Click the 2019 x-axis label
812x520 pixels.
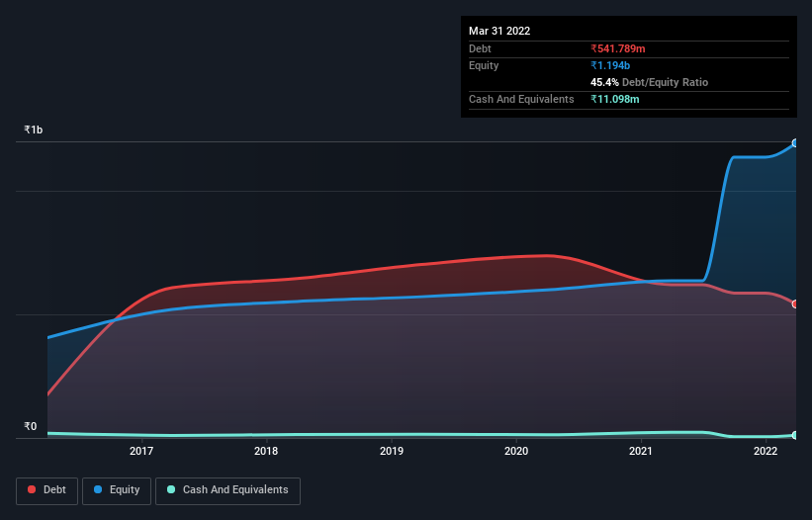click(x=392, y=451)
